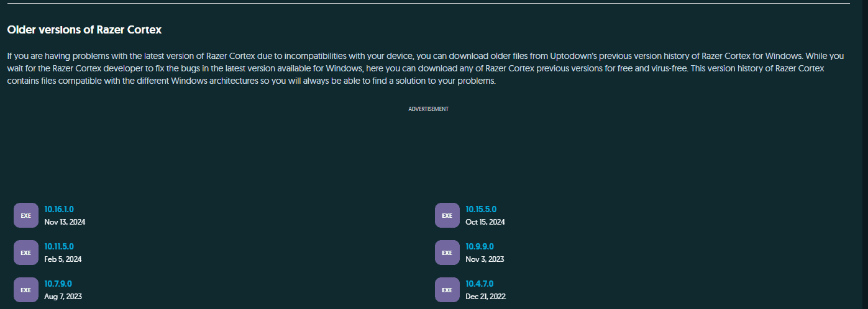This screenshot has height=309, width=868.
Task: Open version 10.11.5.0 download link
Action: [x=59, y=246]
